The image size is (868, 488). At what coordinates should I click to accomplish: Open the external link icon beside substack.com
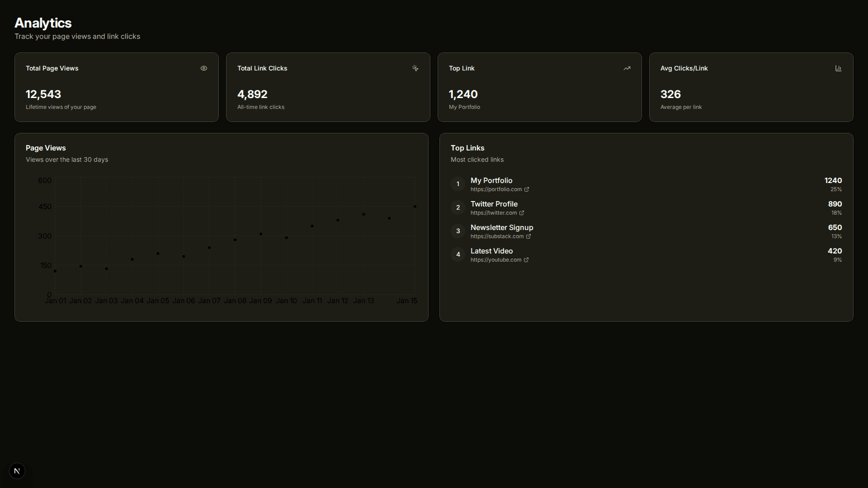click(528, 236)
